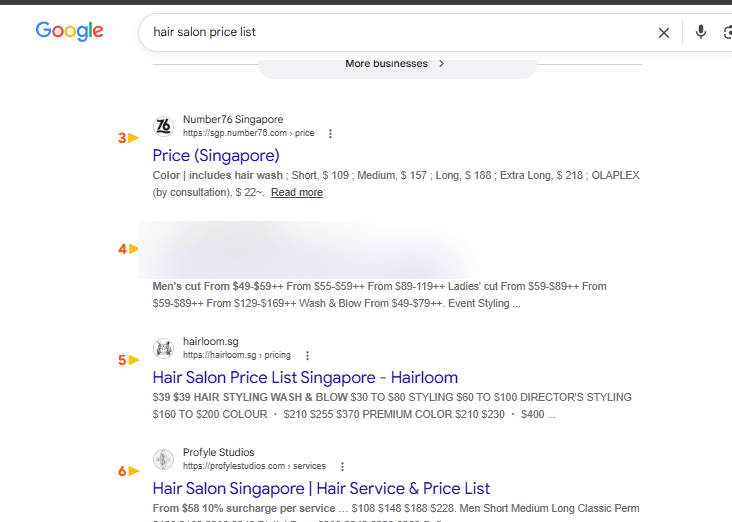Open Hair Salon Price List Singapore - Hairloom
Viewport: 732px width, 522px height.
point(305,377)
